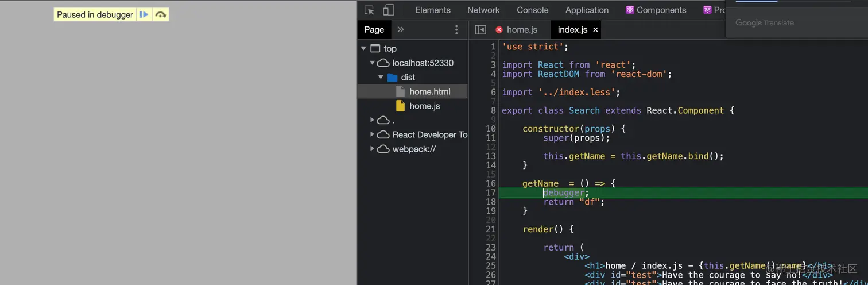The height and width of the screenshot is (285, 868).
Task: Hide the file navigator sidebar
Action: [x=480, y=29]
